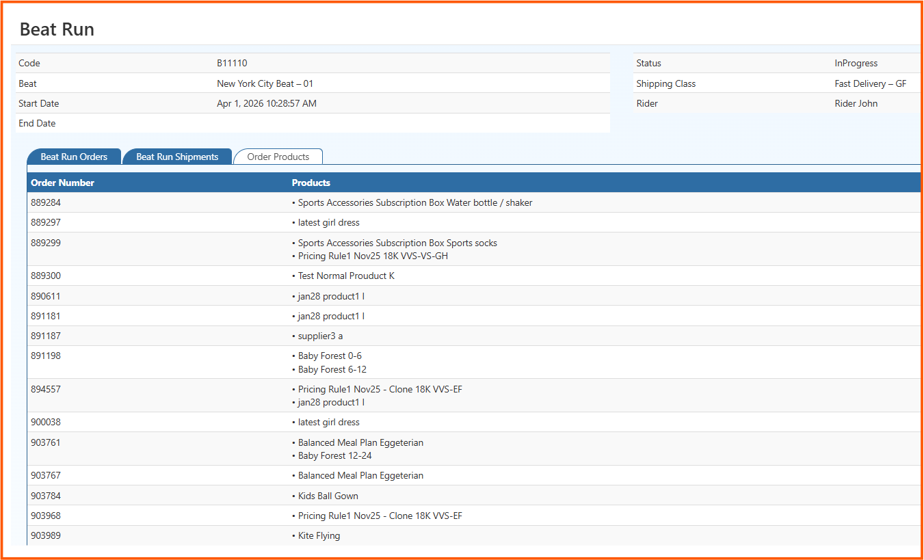The height and width of the screenshot is (560, 924).
Task: Select the row for order 890611
Action: point(46,296)
